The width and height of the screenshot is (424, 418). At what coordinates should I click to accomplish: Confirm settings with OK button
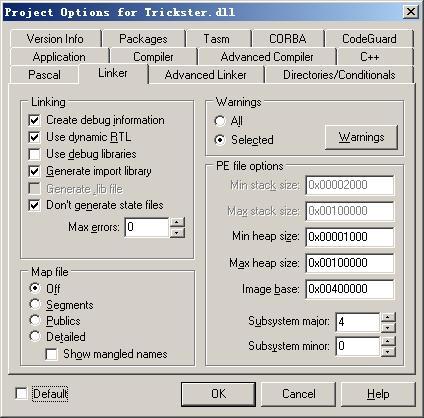[218, 394]
